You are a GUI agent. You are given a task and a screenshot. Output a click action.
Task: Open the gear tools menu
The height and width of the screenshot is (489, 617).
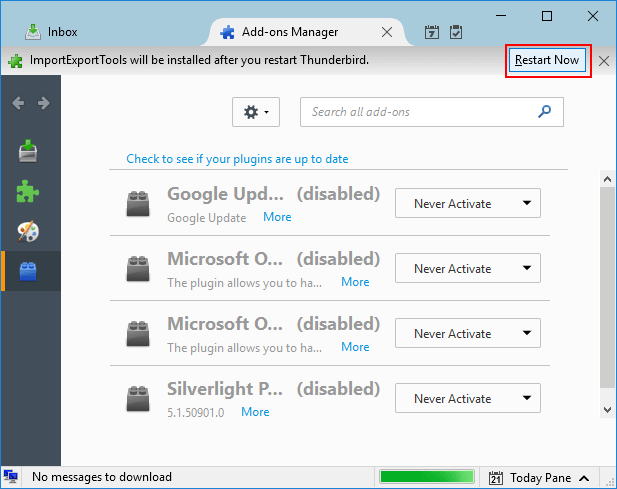256,112
